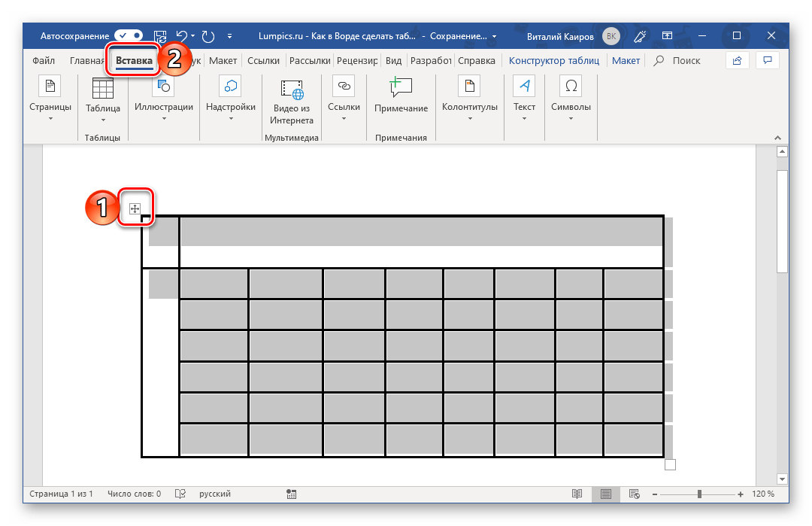Insert a comment with Примечание
Image resolution: width=812 pixels, height=526 pixels.
pyautogui.click(x=401, y=96)
